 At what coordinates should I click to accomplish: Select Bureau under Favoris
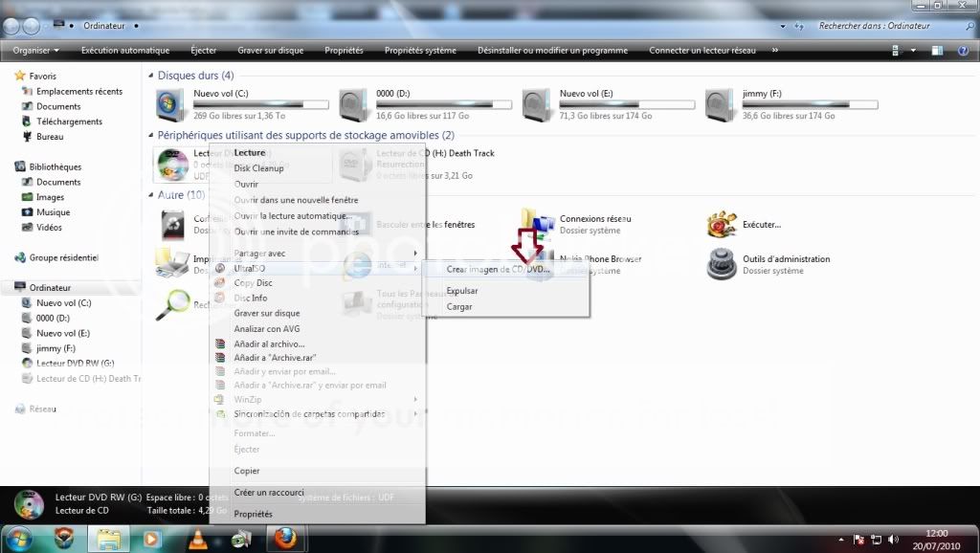coord(50,136)
